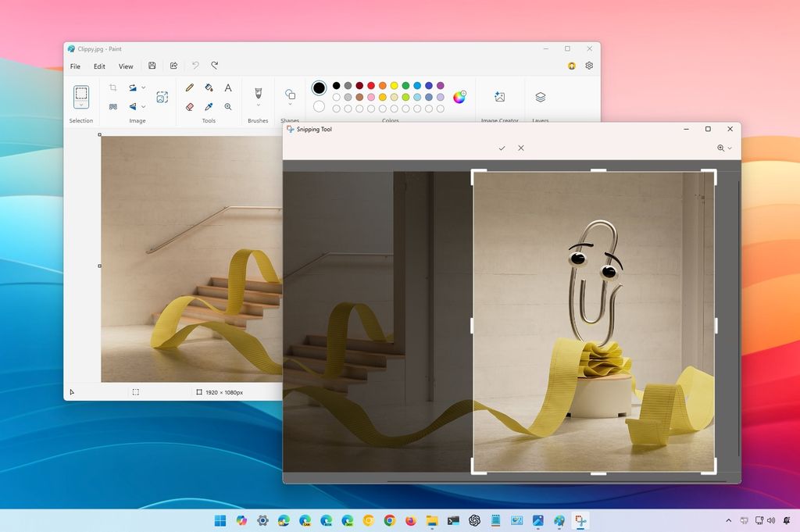Open the View menu in Paint
The image size is (800, 532).
pos(125,66)
